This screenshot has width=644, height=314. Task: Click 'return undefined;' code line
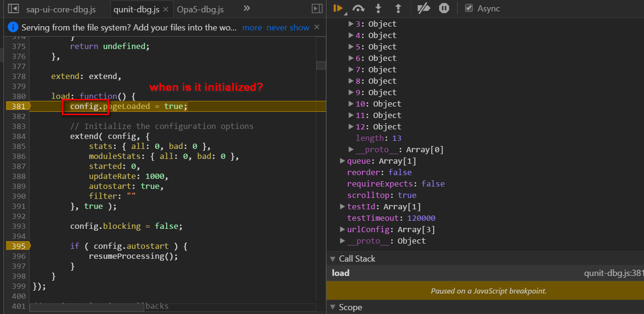click(110, 46)
